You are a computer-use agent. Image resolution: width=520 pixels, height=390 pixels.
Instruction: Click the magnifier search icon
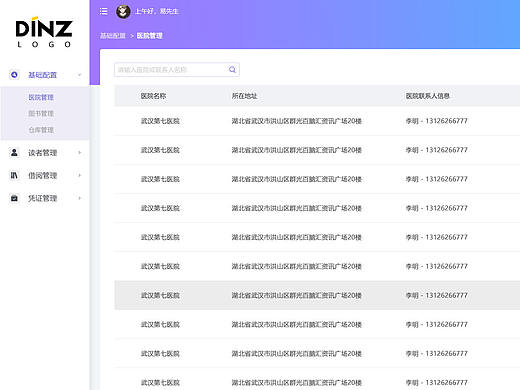pyautogui.click(x=232, y=69)
